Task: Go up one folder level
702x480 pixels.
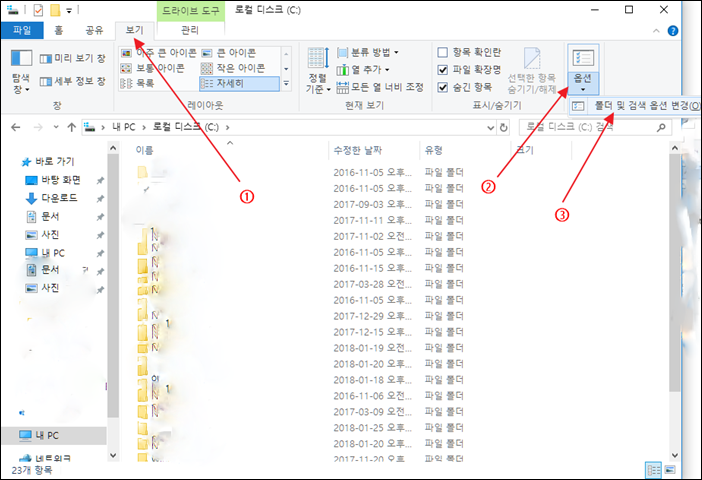Action: pyautogui.click(x=72, y=128)
